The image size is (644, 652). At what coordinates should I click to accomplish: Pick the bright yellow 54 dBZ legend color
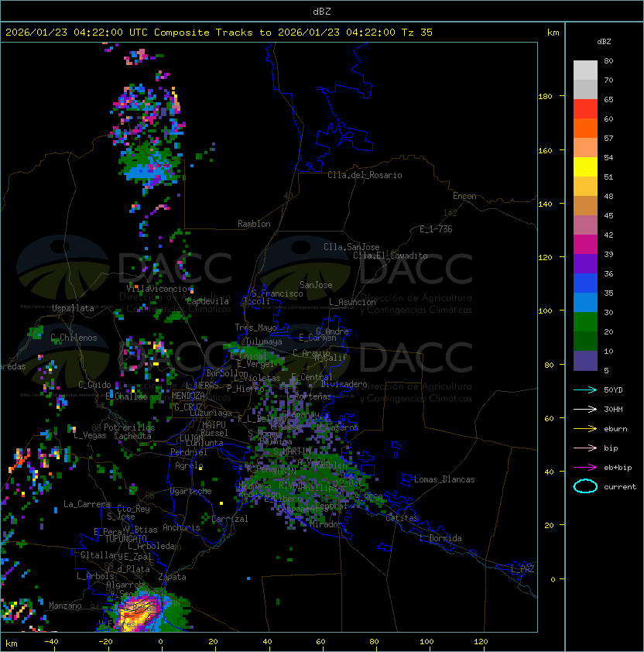[x=585, y=166]
